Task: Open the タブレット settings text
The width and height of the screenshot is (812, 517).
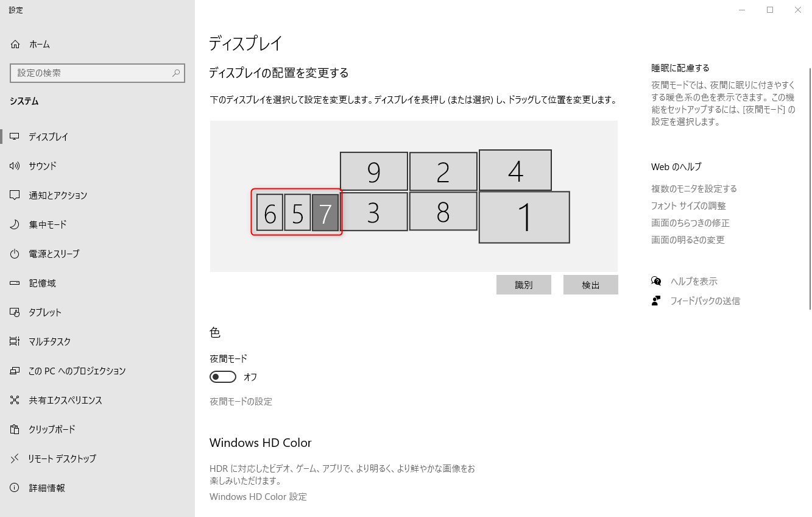Action: pyautogui.click(x=45, y=313)
